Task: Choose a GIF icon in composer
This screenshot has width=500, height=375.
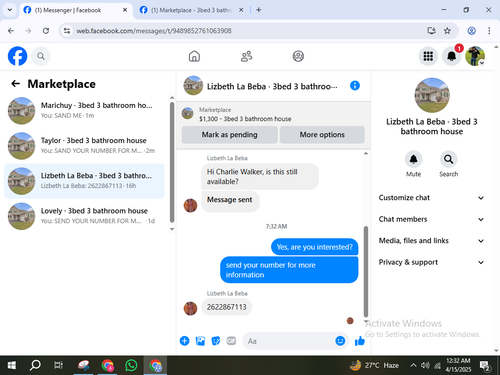Action: tap(231, 341)
